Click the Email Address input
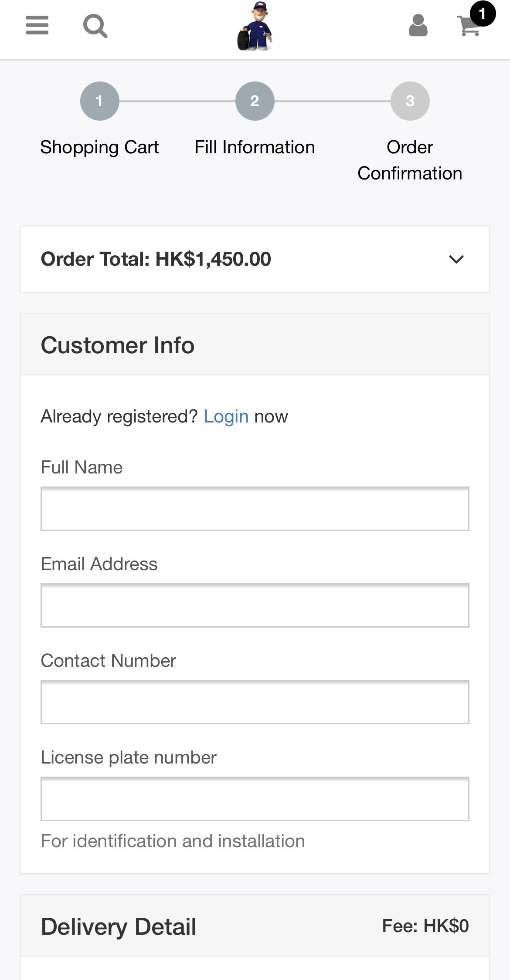 [255, 605]
